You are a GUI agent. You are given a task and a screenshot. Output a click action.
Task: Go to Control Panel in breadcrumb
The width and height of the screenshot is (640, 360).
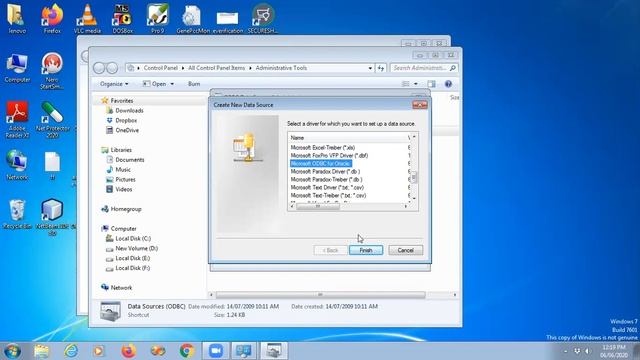(x=160, y=68)
